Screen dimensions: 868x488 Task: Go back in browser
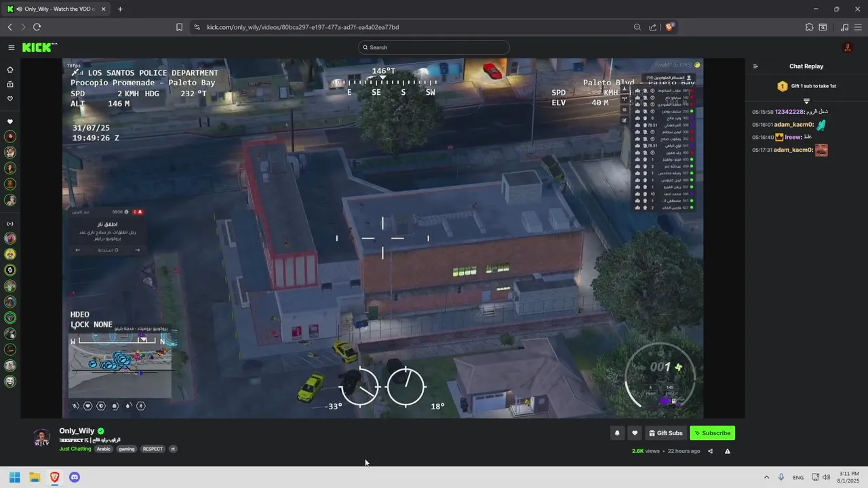(10, 27)
